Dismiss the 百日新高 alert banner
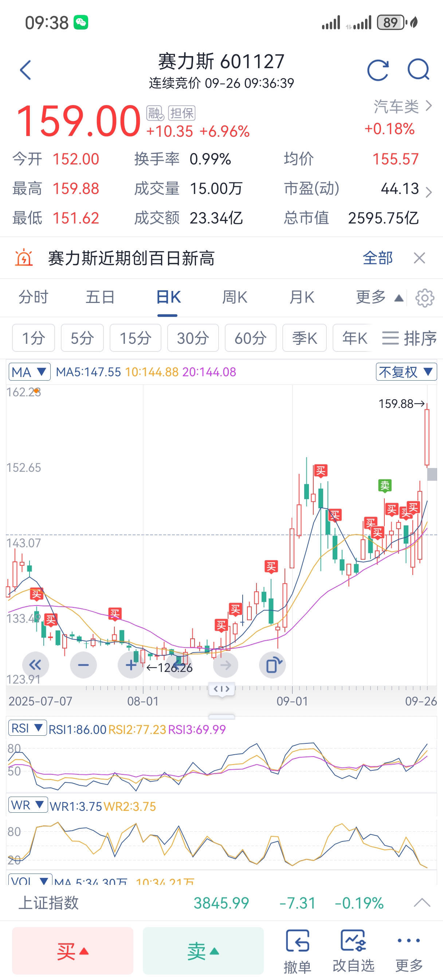The width and height of the screenshot is (443, 980). [419, 258]
